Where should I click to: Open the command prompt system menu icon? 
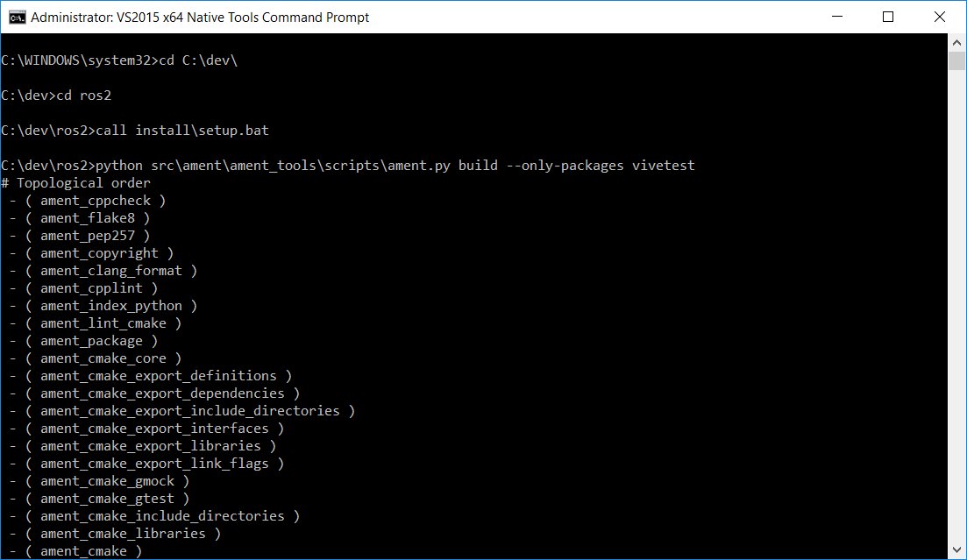point(18,18)
